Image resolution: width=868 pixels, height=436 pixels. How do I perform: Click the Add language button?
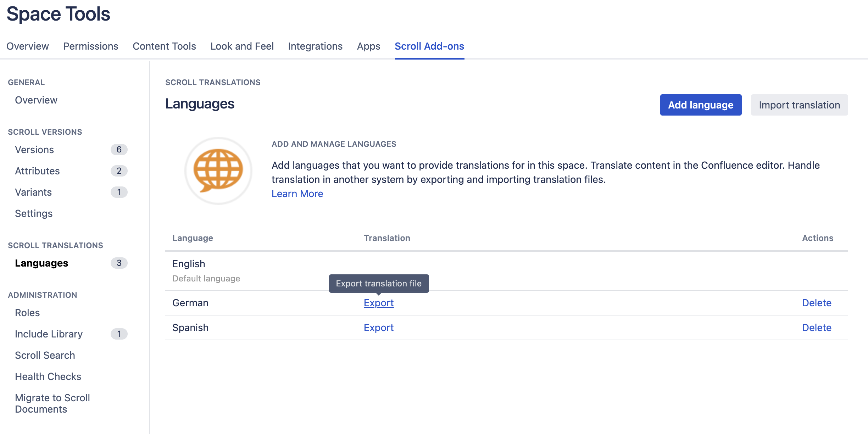[700, 105]
